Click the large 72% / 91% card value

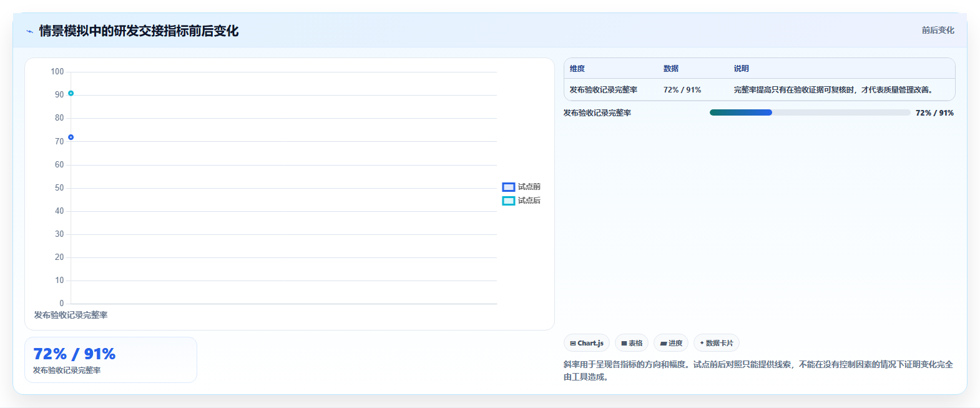74,354
